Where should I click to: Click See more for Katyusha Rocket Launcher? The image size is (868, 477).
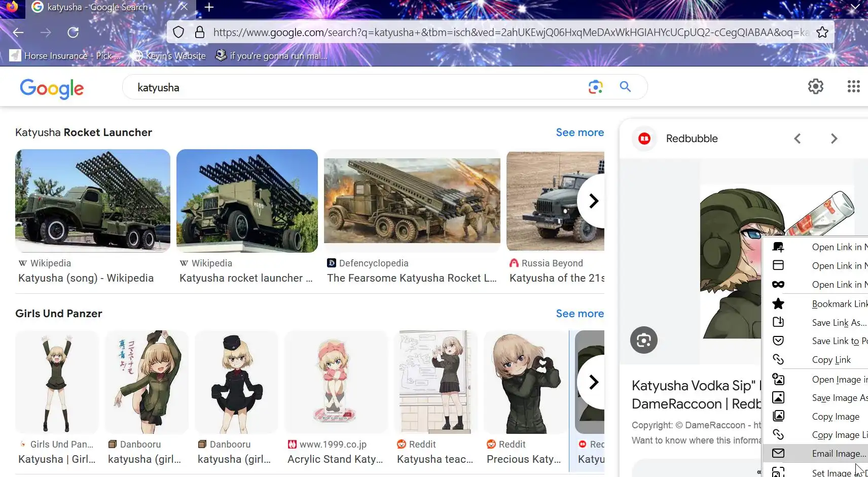pyautogui.click(x=580, y=132)
